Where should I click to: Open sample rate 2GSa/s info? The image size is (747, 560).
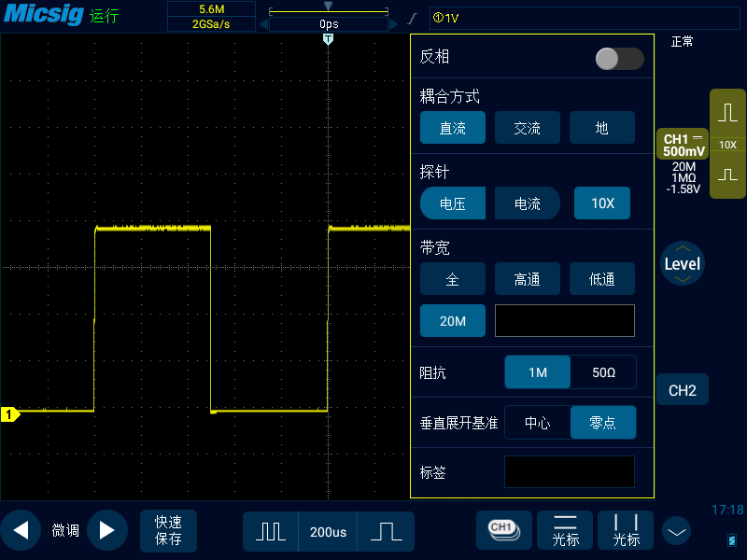(x=212, y=24)
